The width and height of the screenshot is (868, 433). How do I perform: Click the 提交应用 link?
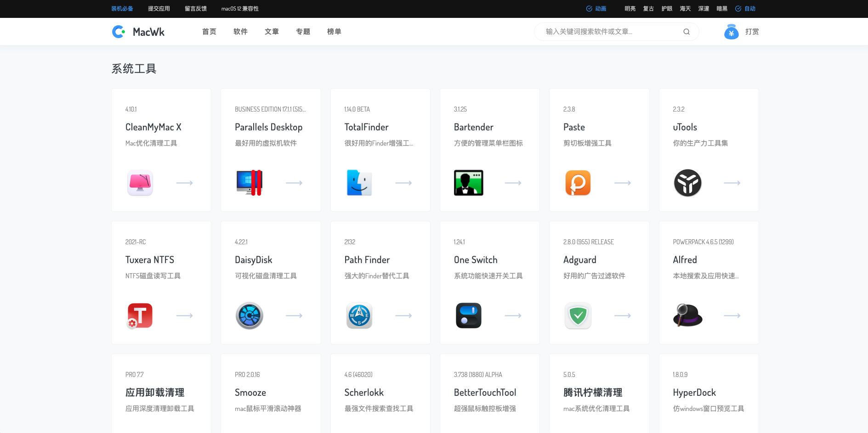coord(159,9)
